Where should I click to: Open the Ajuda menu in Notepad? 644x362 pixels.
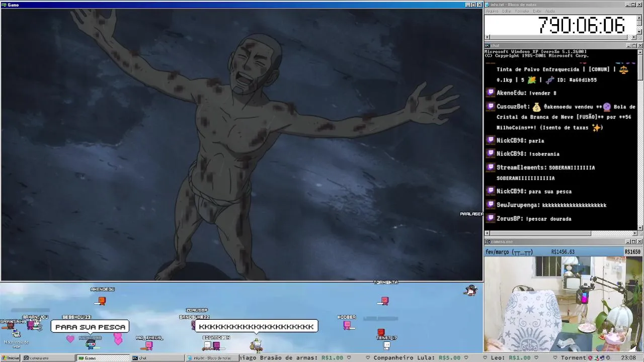pos(550,11)
